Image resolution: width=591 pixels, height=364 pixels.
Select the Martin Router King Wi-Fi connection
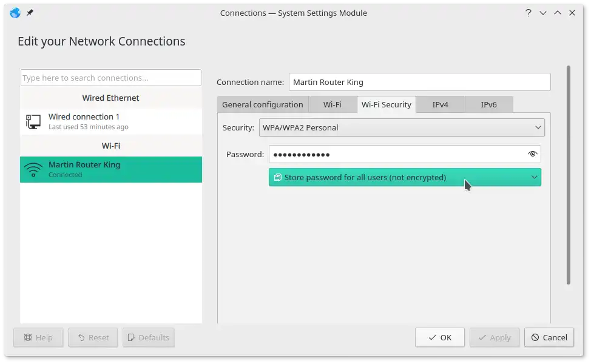tap(111, 169)
